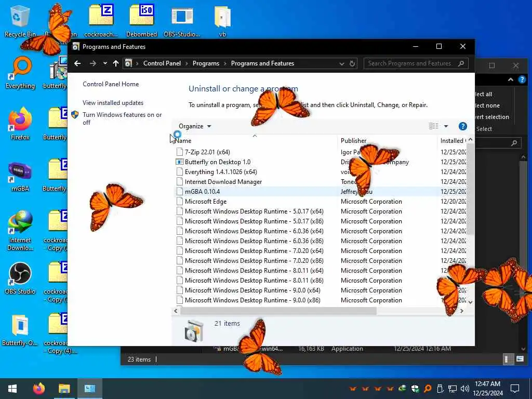The height and width of the screenshot is (399, 532).
Task: Select mGBA 0.10.4 in the list
Action: coord(202,191)
